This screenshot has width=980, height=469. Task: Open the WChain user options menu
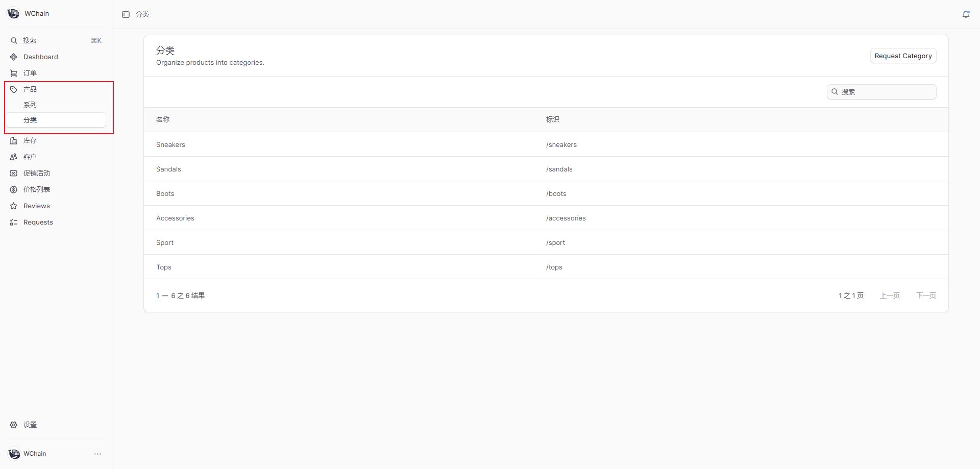[97, 454]
